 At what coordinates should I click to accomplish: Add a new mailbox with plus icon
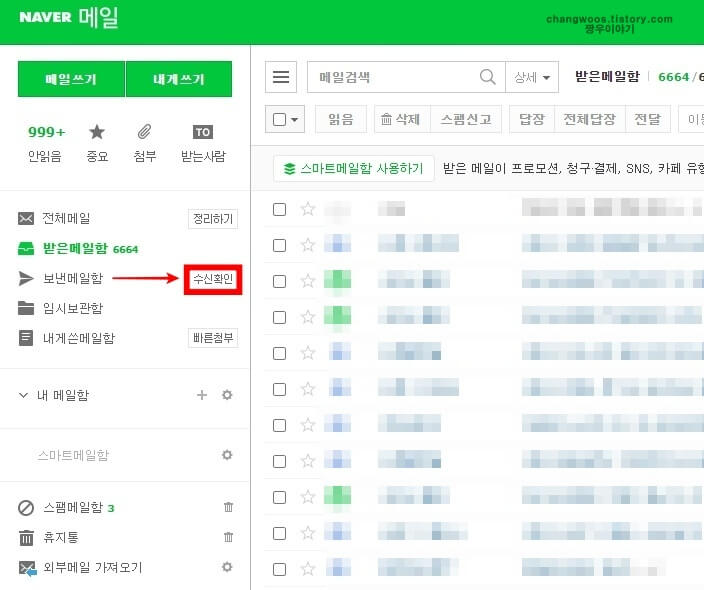click(202, 395)
